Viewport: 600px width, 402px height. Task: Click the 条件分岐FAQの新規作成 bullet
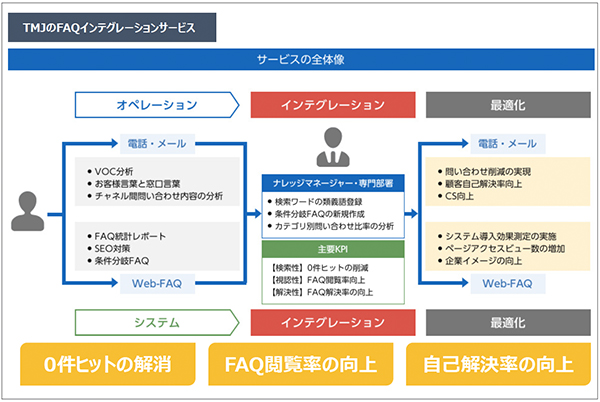click(x=316, y=214)
